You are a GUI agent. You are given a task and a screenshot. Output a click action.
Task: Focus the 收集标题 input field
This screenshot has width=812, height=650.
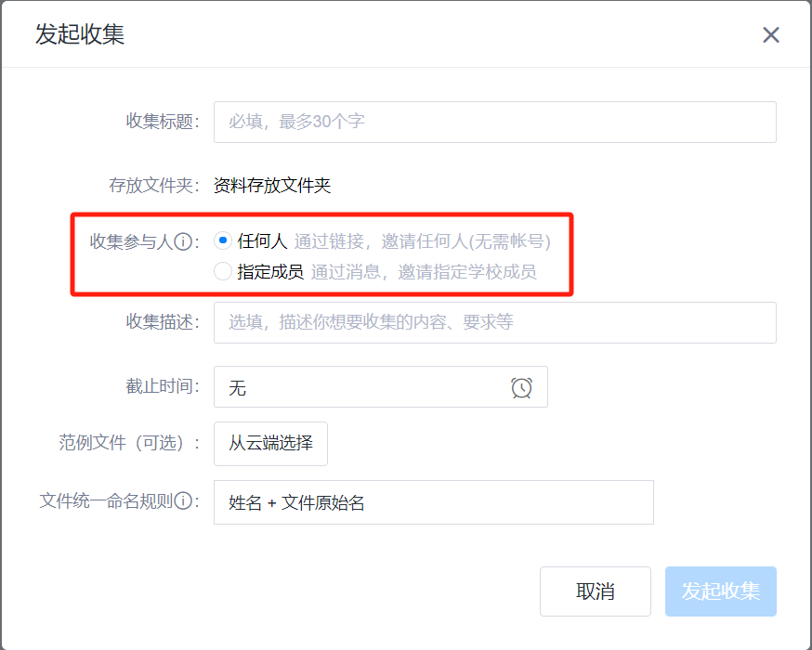494,122
